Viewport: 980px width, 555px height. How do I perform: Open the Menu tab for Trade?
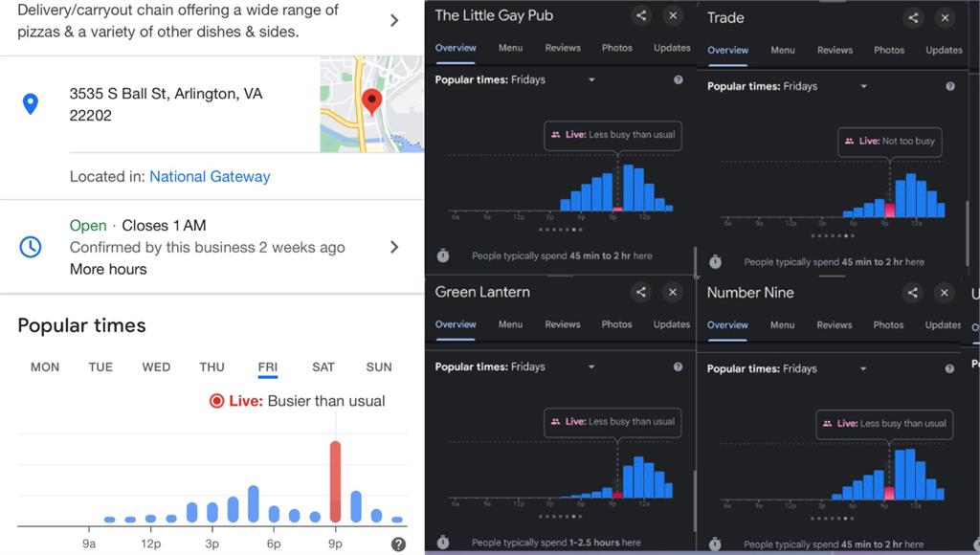click(x=783, y=51)
